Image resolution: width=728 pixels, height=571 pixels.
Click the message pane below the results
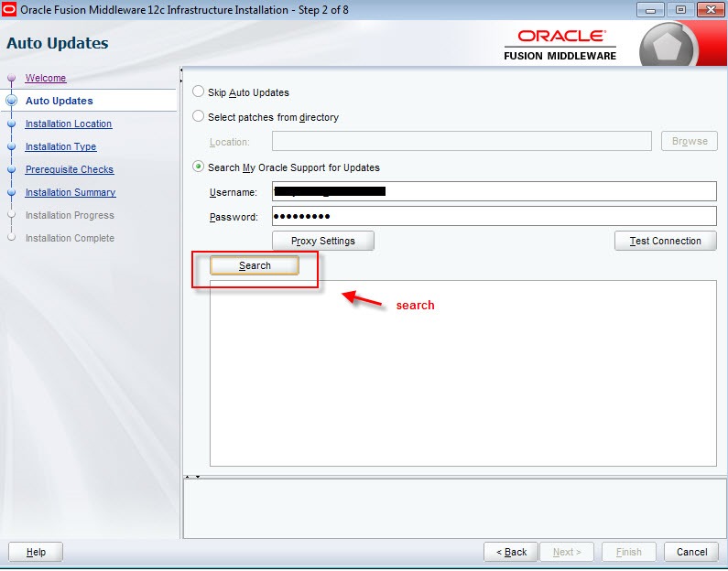coord(455,509)
